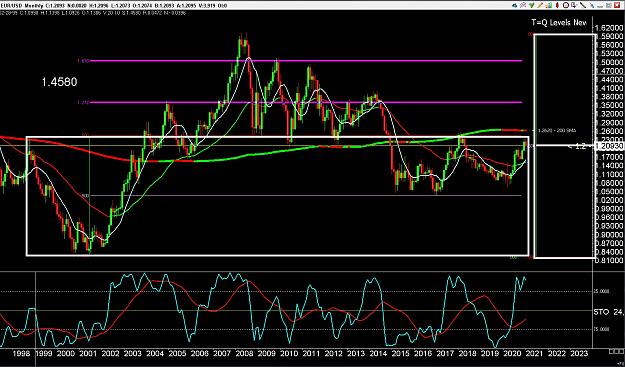Select the pointer cursor tool icon
Image resolution: width=625 pixels, height=367 pixels.
(574, 5)
